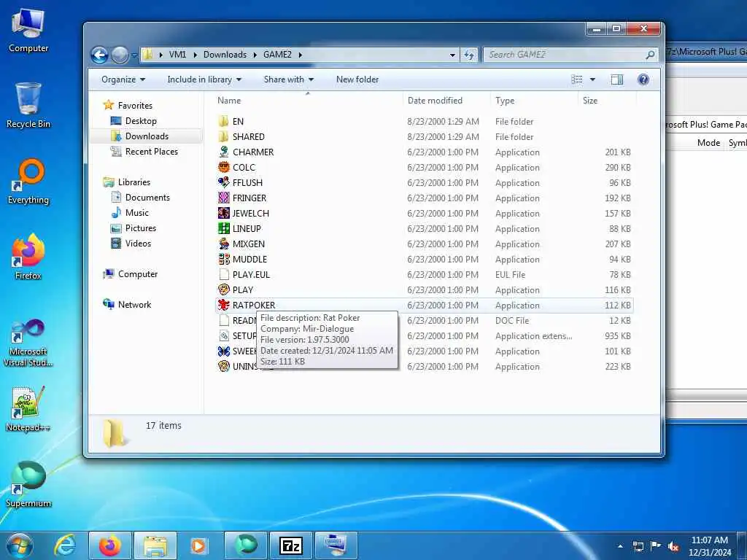Expand the arrow after VM1 in breadcrumb
This screenshot has width=747, height=560.
(x=196, y=55)
